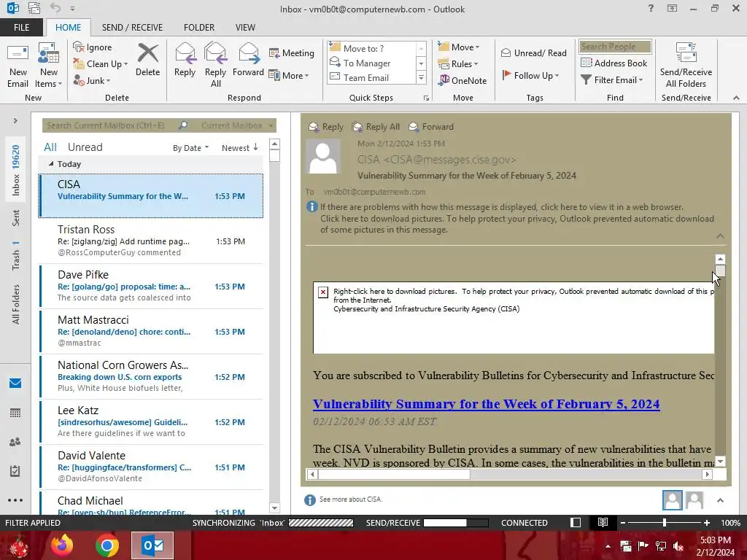Switch to People view
The height and width of the screenshot is (560, 747).
click(15, 442)
